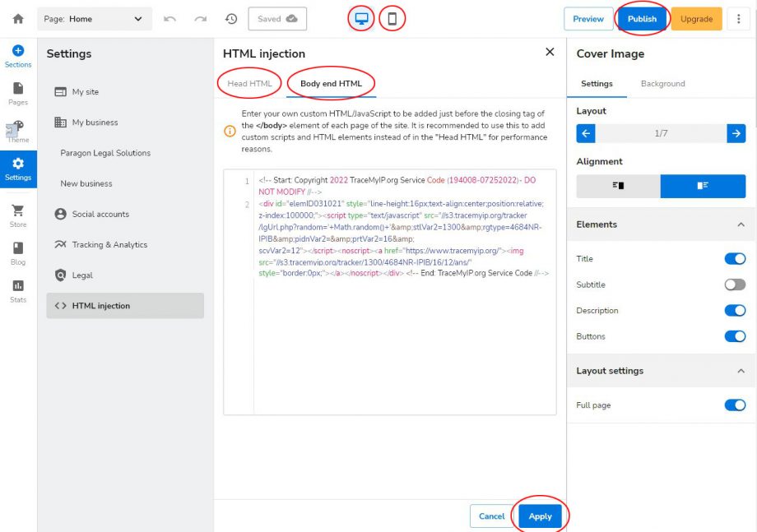Open the Blog section

(x=17, y=254)
